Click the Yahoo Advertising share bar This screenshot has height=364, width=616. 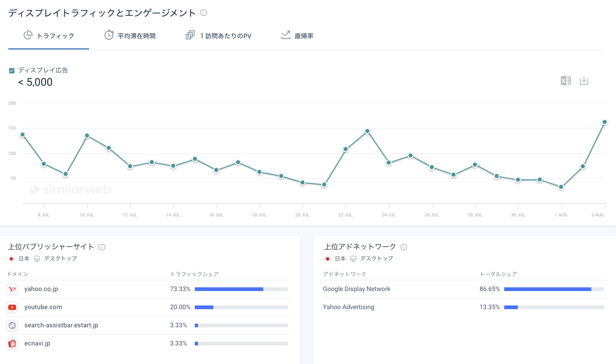tap(554, 307)
